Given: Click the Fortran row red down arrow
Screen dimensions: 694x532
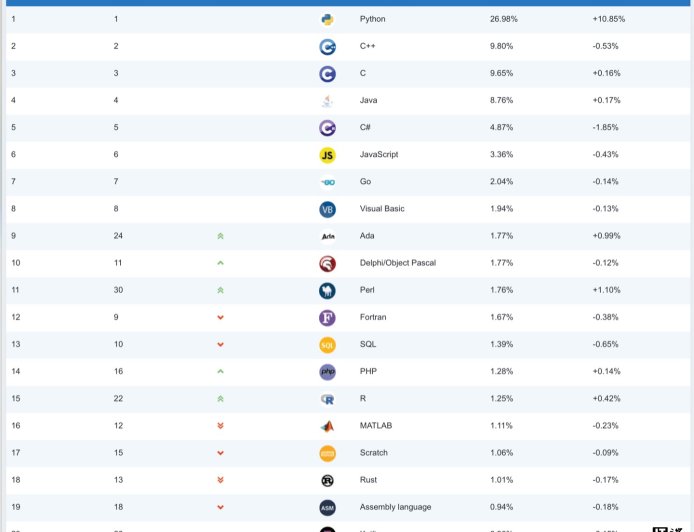Looking at the screenshot, I should point(220,317).
